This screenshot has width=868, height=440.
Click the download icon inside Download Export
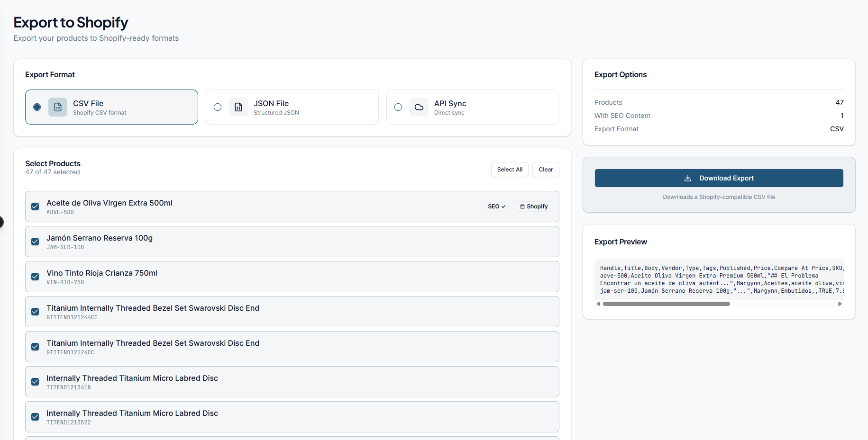pyautogui.click(x=688, y=178)
